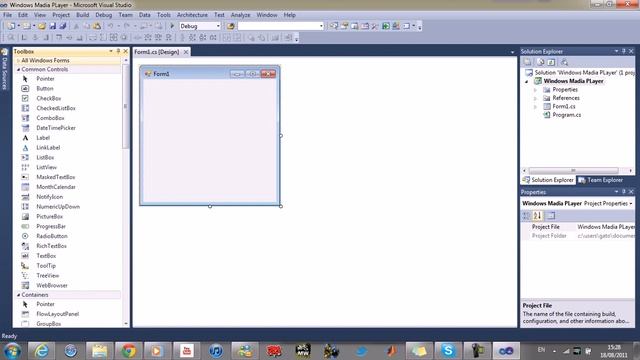The image size is (640, 360).
Task: Click the Toolbox vertical scrollbar thumb
Action: [x=125, y=107]
